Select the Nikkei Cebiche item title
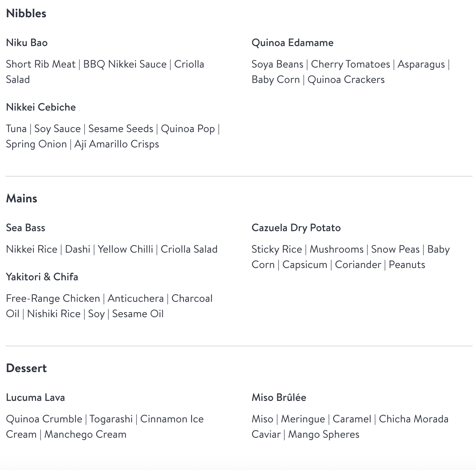476x470 pixels. [x=41, y=107]
